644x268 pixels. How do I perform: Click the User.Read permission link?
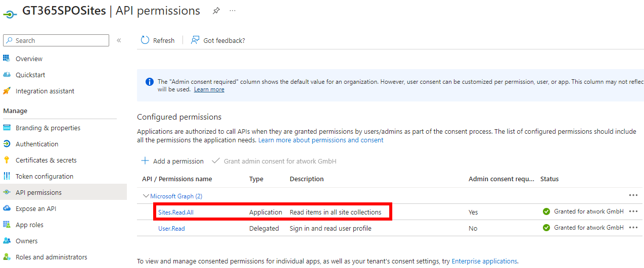pos(171,229)
